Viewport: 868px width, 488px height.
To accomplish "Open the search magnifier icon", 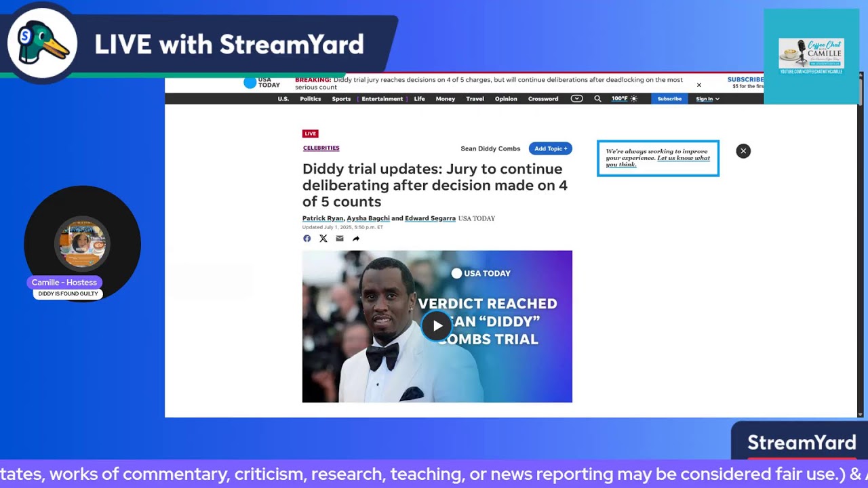I will coord(597,99).
